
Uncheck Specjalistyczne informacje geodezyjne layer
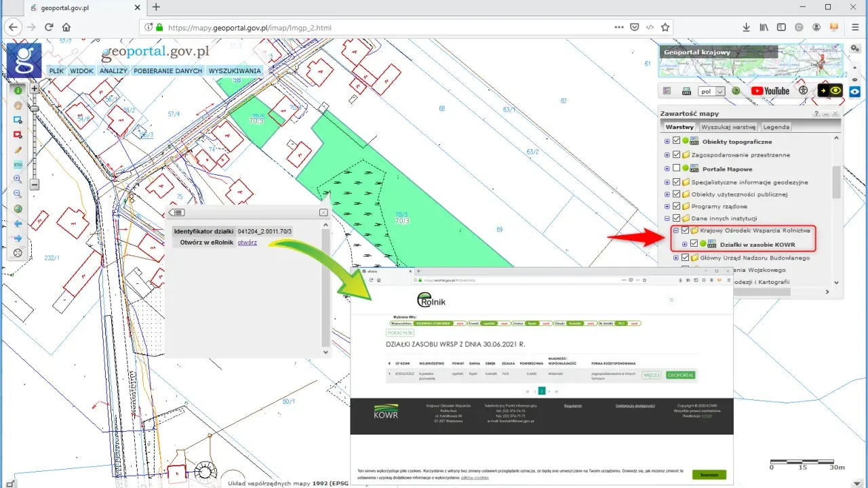(676, 182)
